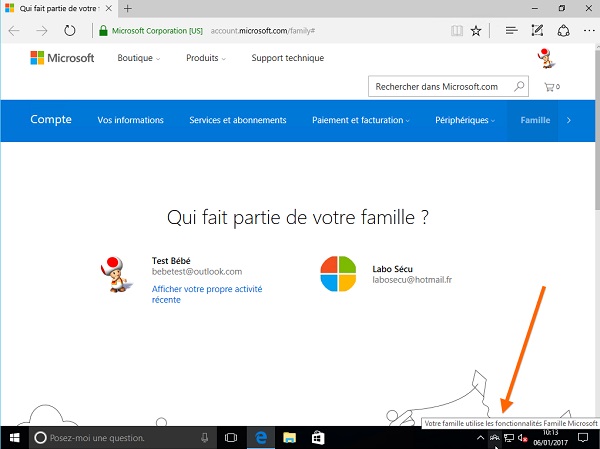The image size is (600, 449).
Task: Click the network tray icon
Action: coord(509,438)
